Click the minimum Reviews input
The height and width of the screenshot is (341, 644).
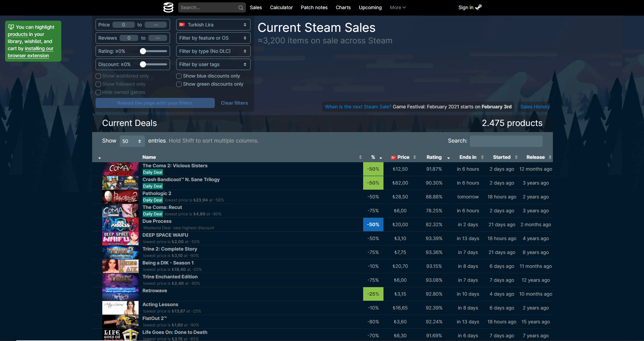point(129,38)
